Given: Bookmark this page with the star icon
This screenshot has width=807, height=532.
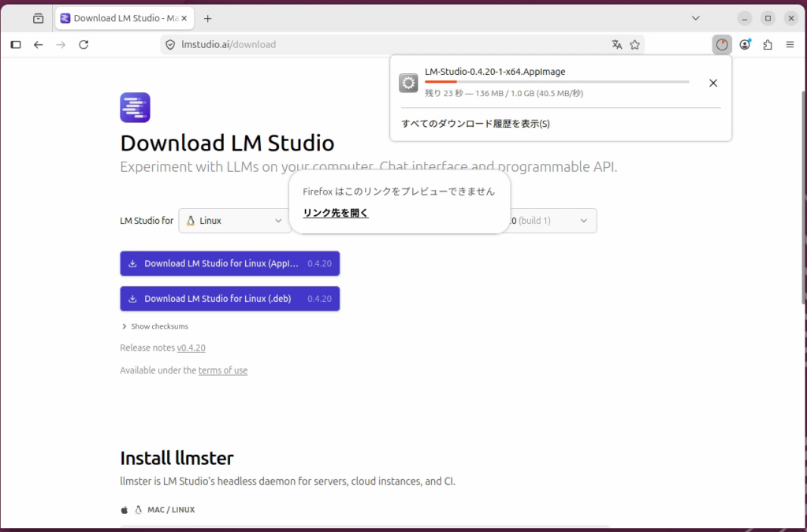Looking at the screenshot, I should tap(634, 45).
